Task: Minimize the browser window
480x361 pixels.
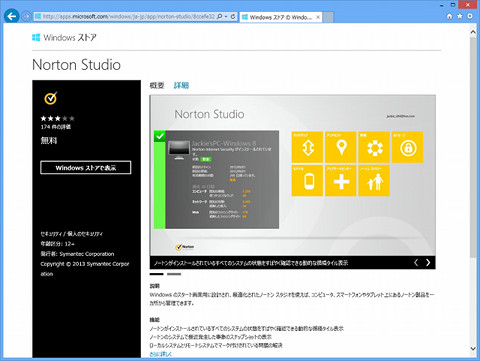Action: coord(442,5)
